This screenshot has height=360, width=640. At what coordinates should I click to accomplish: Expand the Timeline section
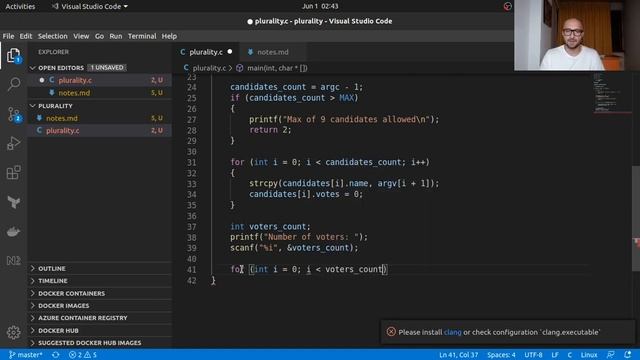tap(53, 281)
